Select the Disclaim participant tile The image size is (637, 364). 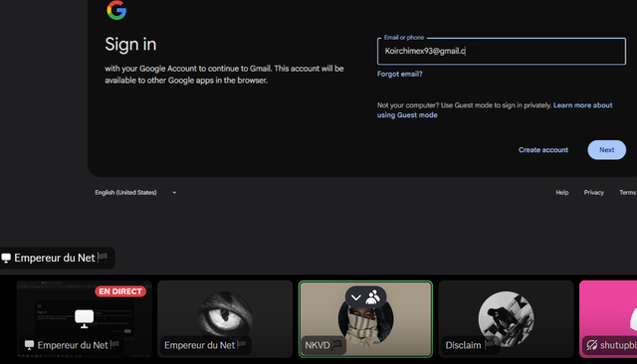pyautogui.click(x=507, y=319)
